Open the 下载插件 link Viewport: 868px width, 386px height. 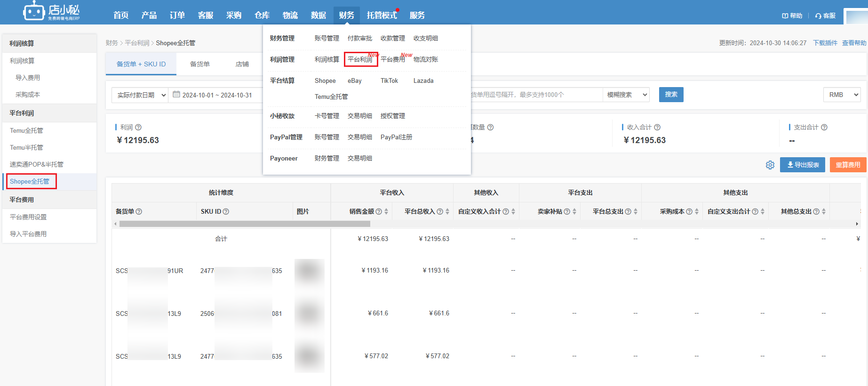tap(825, 43)
